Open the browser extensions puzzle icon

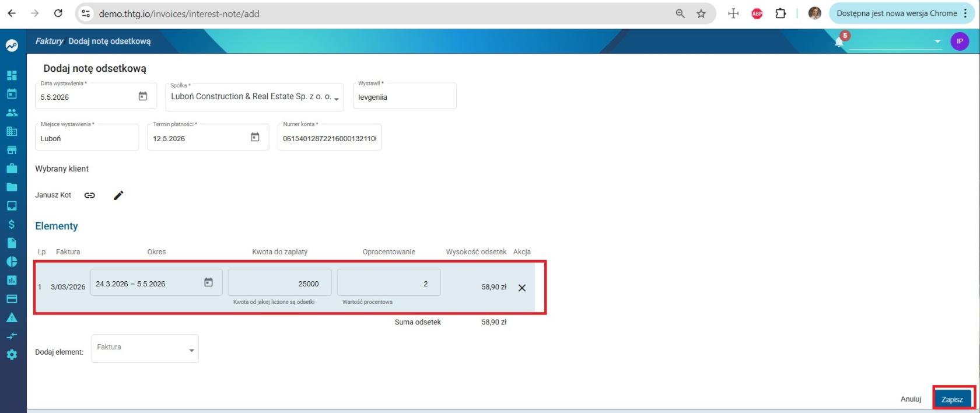click(780, 13)
